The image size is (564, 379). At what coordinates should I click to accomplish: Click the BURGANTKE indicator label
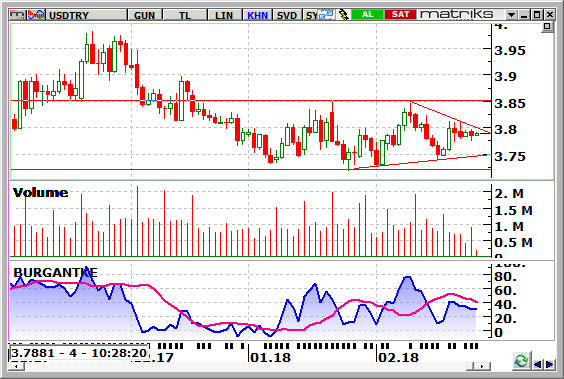tap(55, 273)
